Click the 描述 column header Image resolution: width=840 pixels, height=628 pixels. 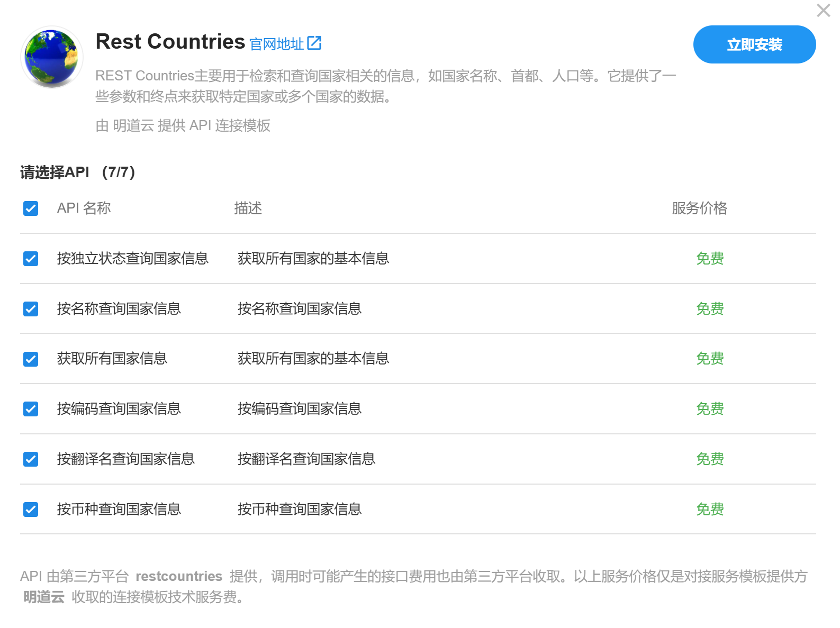click(x=248, y=208)
